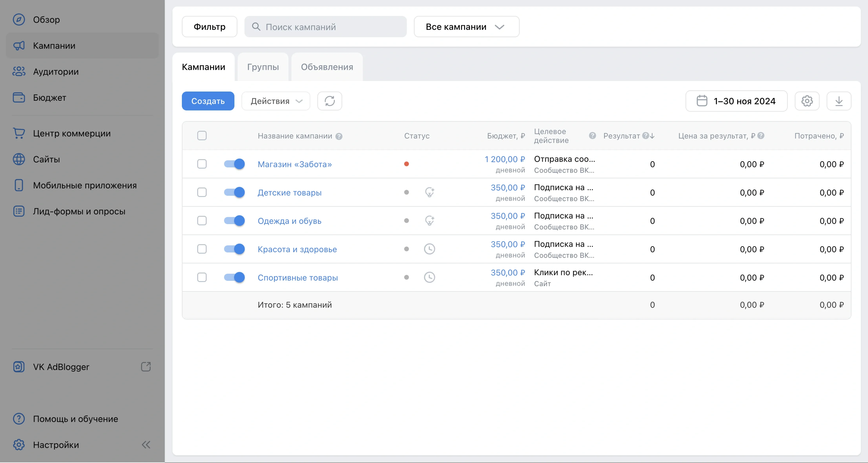Open the Обзор compass icon

pos(19,19)
